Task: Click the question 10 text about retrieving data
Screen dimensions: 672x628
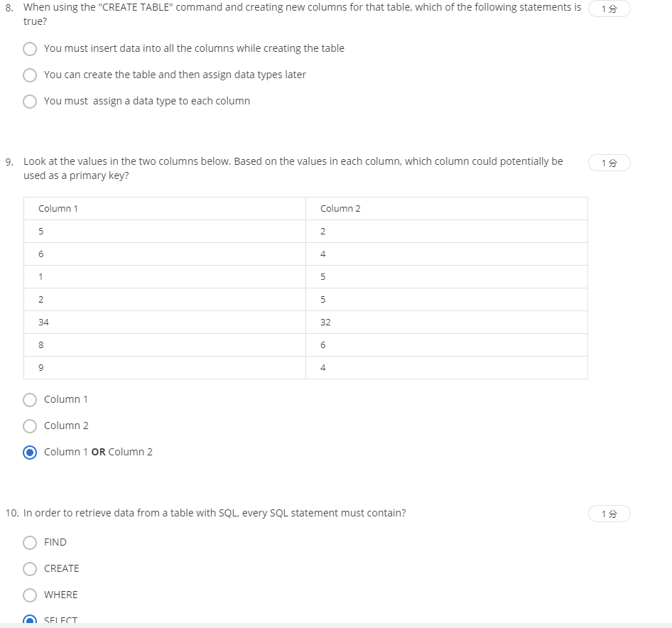Action: coord(215,512)
